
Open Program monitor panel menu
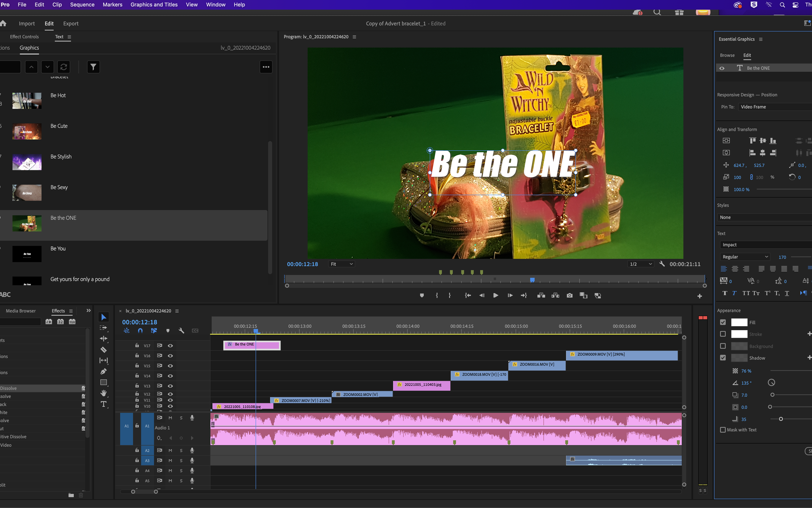tap(354, 37)
